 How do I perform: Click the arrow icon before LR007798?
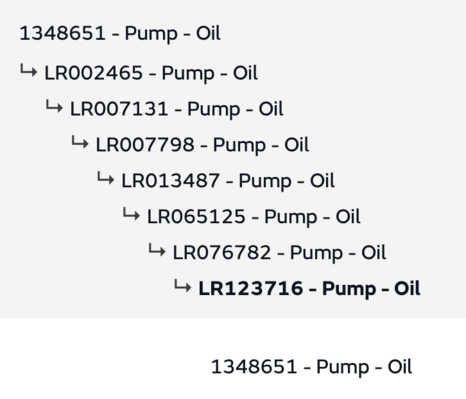(80, 142)
